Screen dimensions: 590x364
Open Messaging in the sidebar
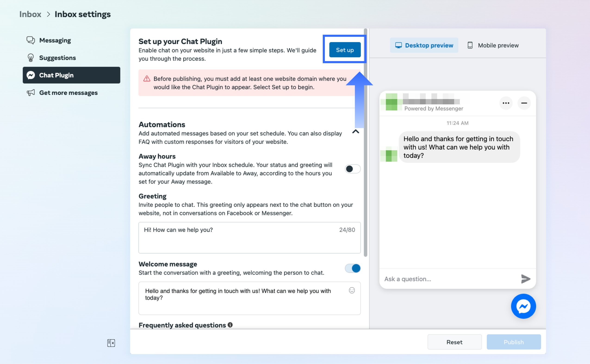pyautogui.click(x=55, y=40)
